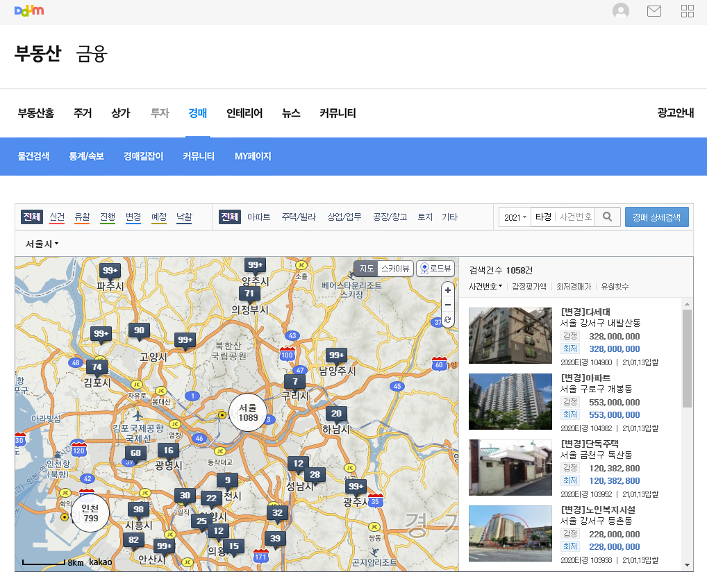Filter status by 진행
The height and width of the screenshot is (588, 707).
click(108, 217)
